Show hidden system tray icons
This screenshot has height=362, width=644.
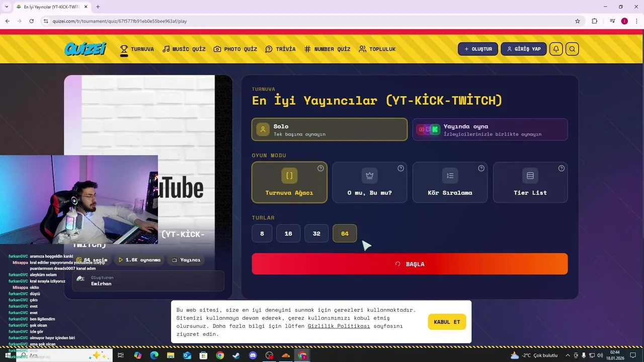point(568,355)
